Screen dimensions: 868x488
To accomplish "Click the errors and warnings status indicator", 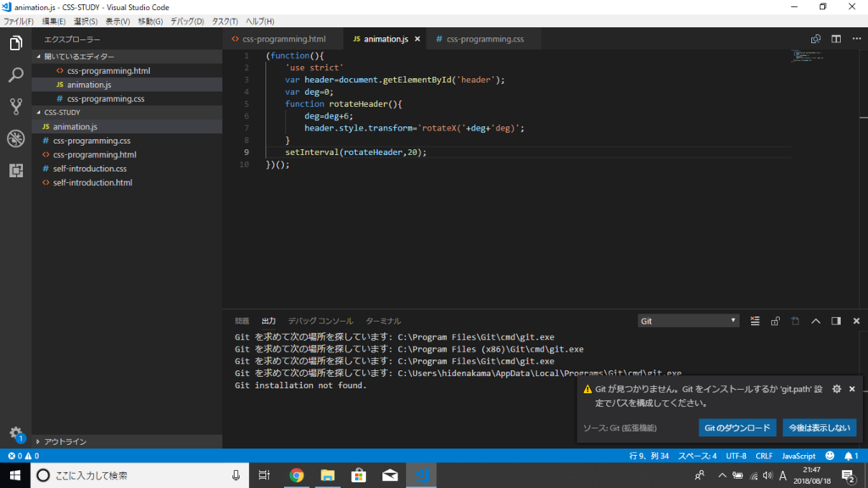I will point(23,456).
